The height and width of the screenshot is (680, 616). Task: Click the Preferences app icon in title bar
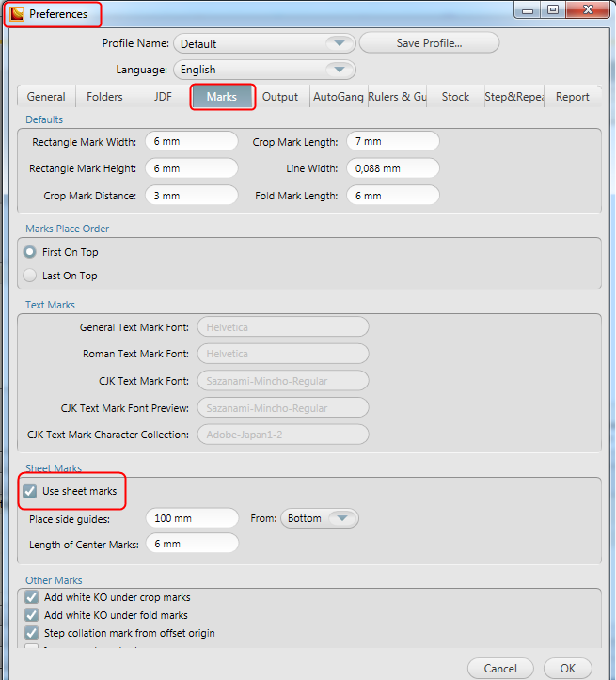coord(17,14)
